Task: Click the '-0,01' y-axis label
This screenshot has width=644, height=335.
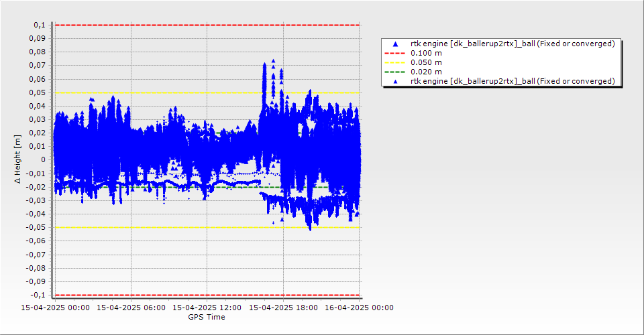Action: point(36,174)
